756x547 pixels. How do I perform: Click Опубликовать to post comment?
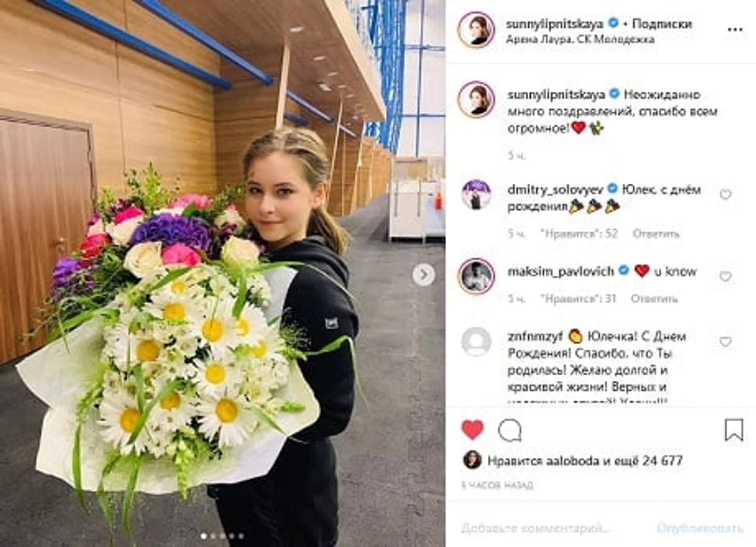(x=700, y=528)
